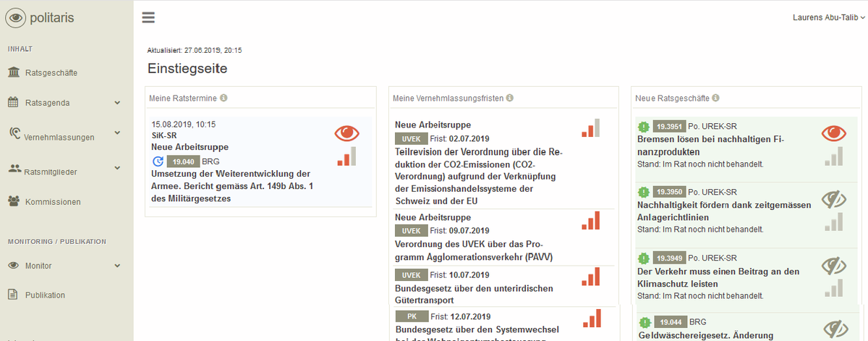Click grey priority bars for Nachhaltigkeit fördern
868x341 pixels.
tap(834, 222)
